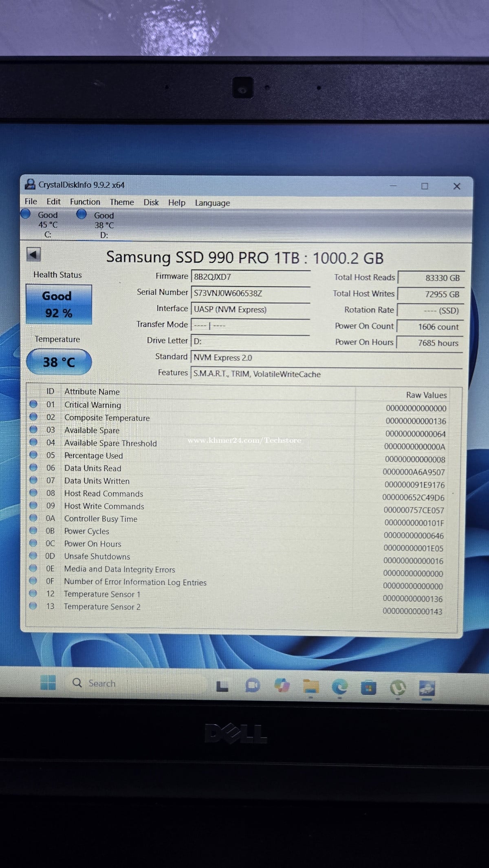Image resolution: width=489 pixels, height=868 pixels.
Task: Click the Firmware value field
Action: (x=251, y=277)
